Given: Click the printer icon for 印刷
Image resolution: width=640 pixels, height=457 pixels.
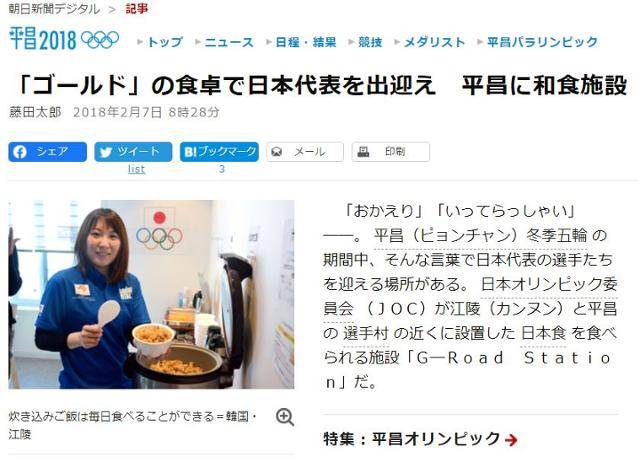Looking at the screenshot, I should (363, 152).
